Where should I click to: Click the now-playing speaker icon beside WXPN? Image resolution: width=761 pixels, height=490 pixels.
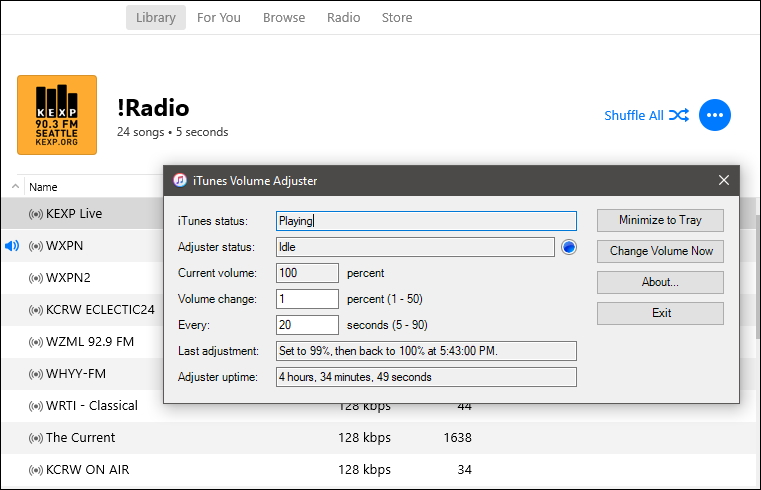(12, 246)
